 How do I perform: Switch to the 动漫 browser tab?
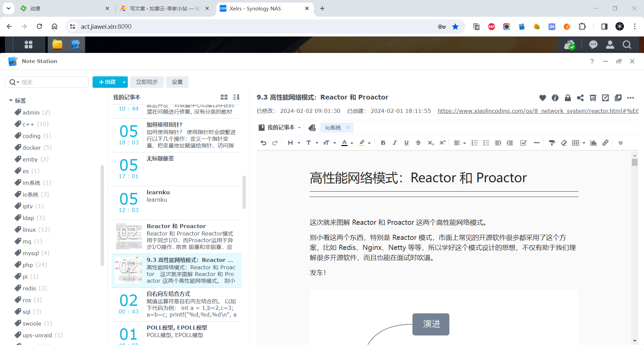pos(64,8)
